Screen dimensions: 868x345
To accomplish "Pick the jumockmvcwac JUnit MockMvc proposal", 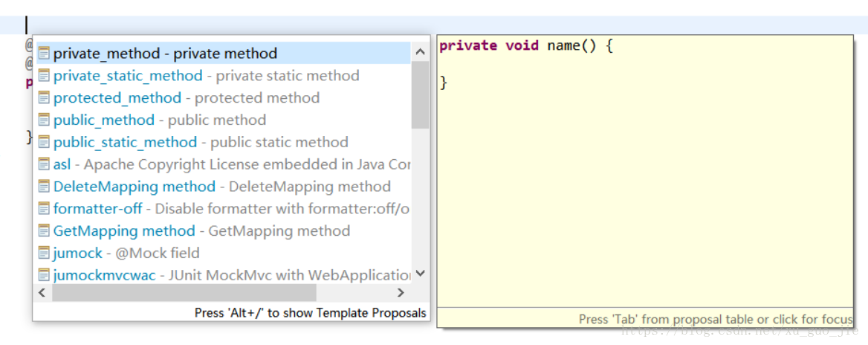I will [x=232, y=275].
